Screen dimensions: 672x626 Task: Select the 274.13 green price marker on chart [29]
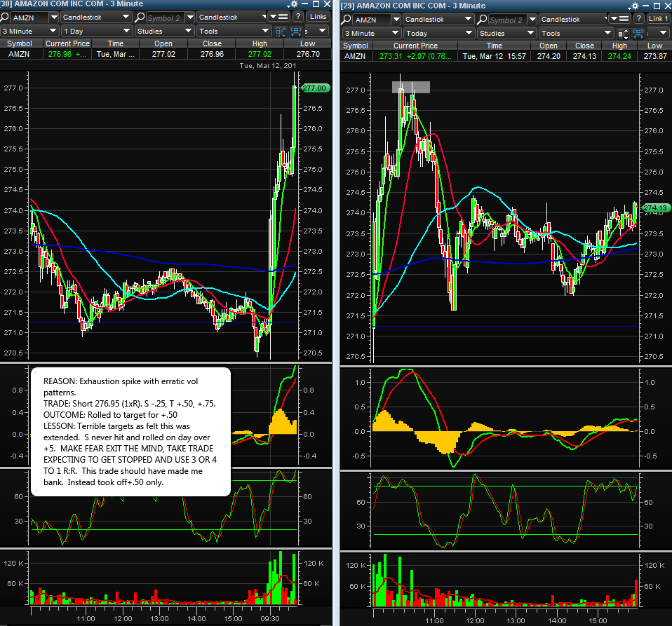[x=655, y=207]
